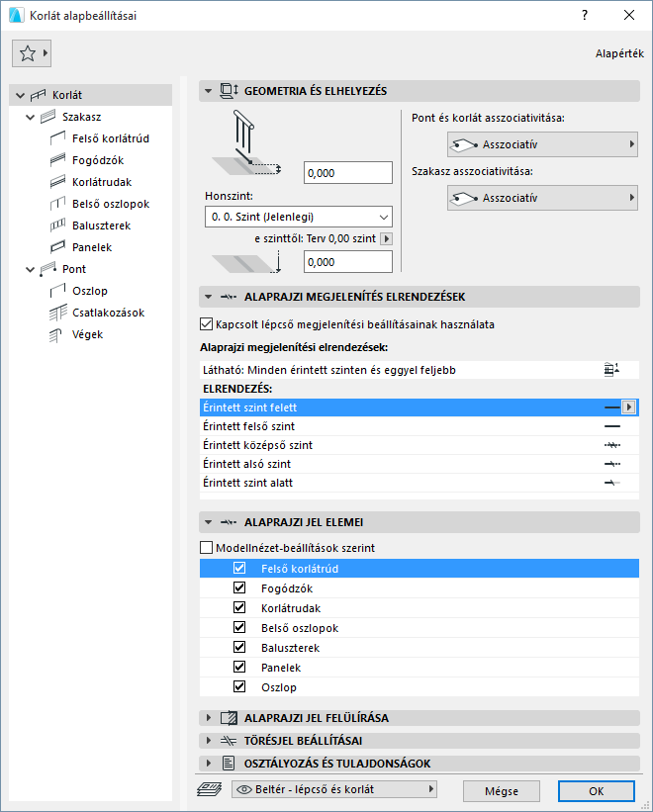Open the e szinttől reference level arrow

386,238
